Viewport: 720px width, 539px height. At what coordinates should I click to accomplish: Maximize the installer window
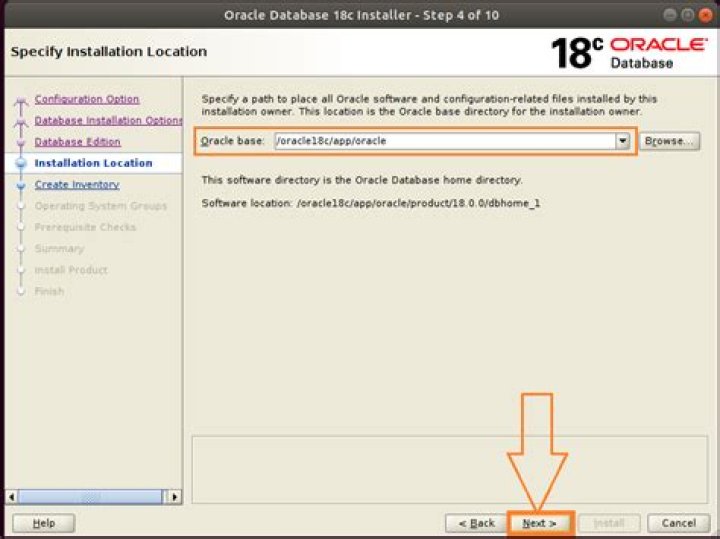coord(687,15)
